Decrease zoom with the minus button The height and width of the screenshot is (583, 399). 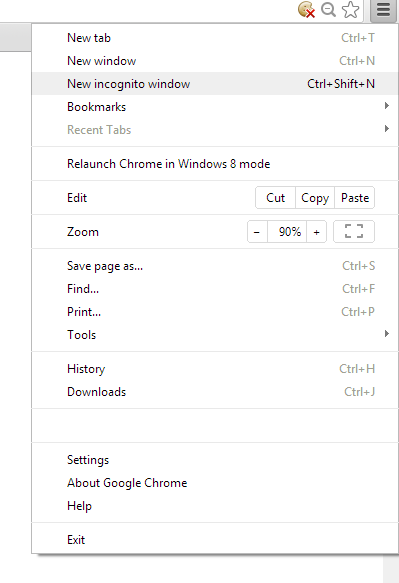pyautogui.click(x=257, y=232)
